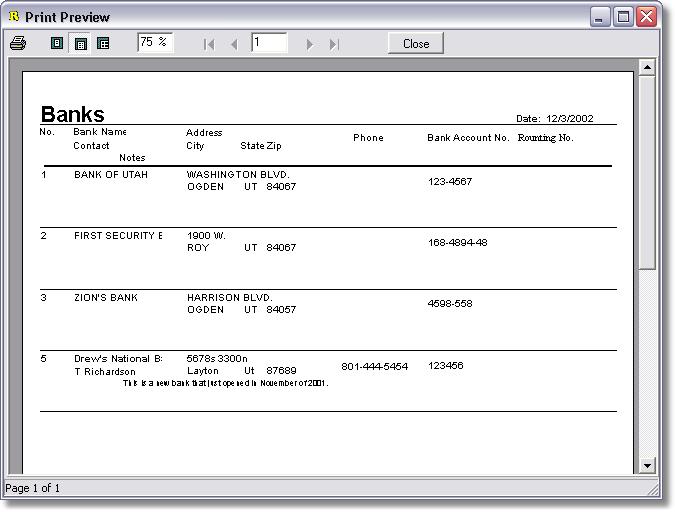The image size is (675, 512).
Task: Click scrollbar down arrow
Action: tap(647, 465)
